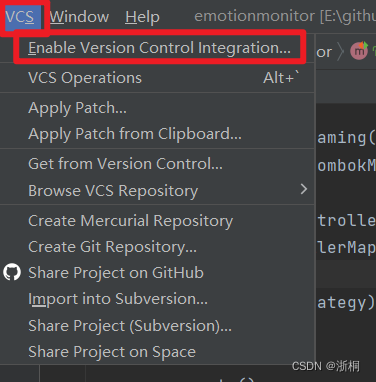Click the GitHub octocat icon

[x=12, y=272]
